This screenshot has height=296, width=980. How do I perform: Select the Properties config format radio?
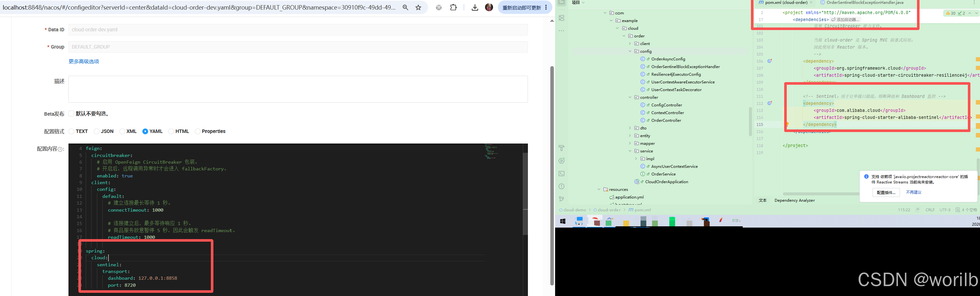197,131
